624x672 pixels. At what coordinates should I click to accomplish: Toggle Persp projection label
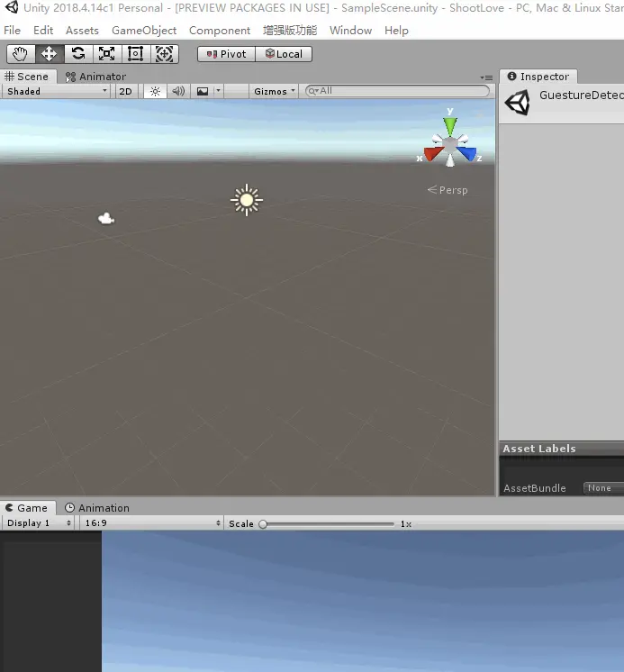pyautogui.click(x=448, y=190)
